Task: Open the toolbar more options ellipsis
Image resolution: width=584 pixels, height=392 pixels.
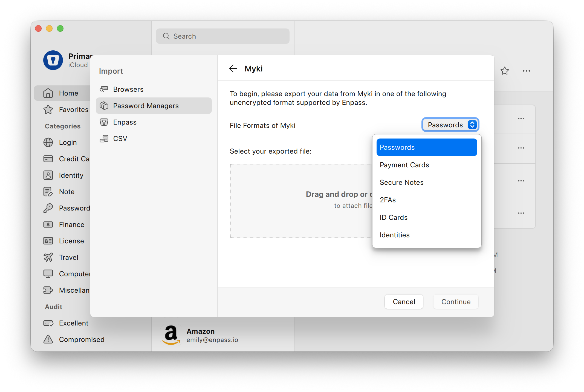Action: (527, 71)
